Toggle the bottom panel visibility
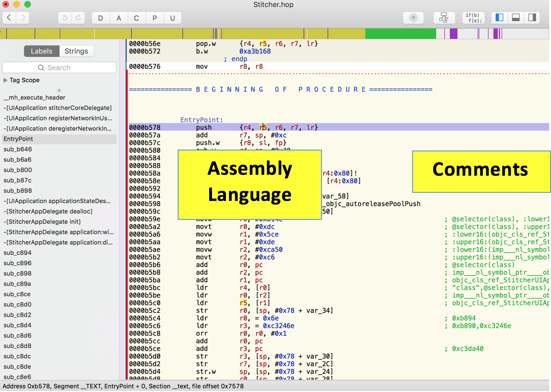551x392 pixels. pyautogui.click(x=516, y=18)
